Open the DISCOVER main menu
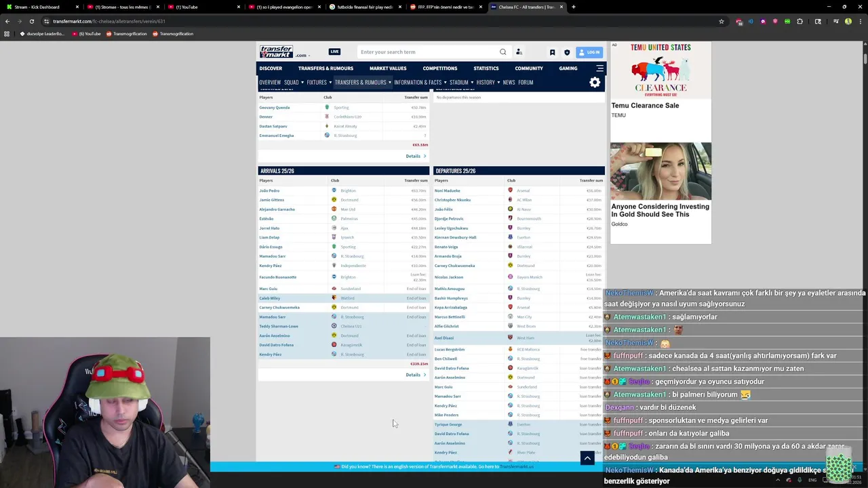Viewport: 868px width, 488px height. click(271, 68)
